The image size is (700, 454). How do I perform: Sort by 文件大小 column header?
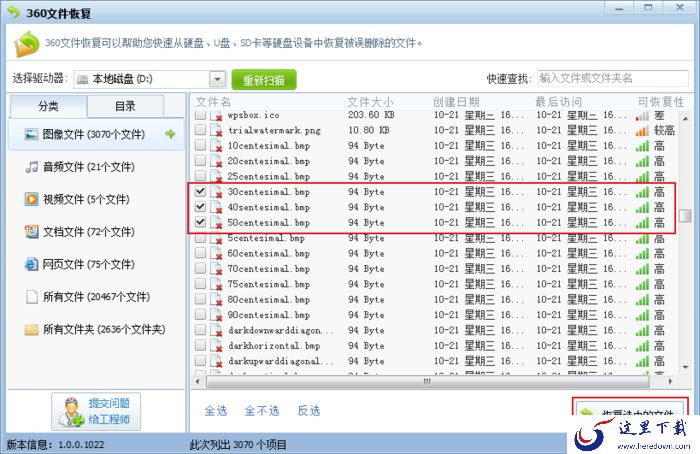coord(371,102)
